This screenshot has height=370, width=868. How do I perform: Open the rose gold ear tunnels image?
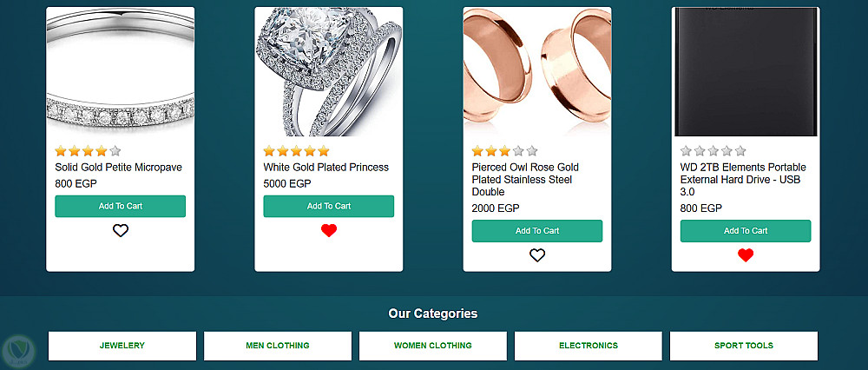tap(537, 72)
